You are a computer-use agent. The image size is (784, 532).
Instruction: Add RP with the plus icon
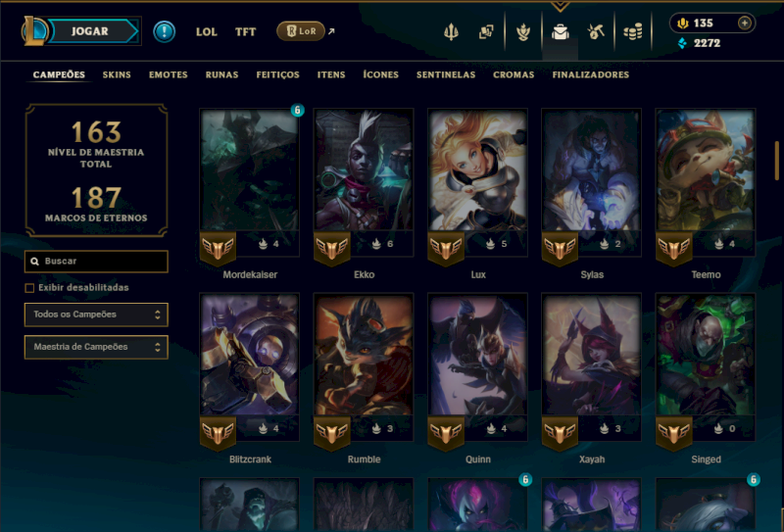(x=744, y=23)
